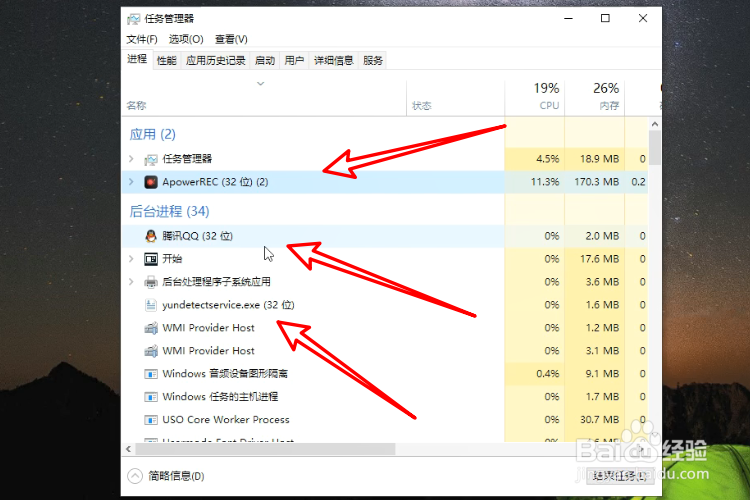Viewport: 750px width, 500px height.
Task: Click the 结束任务 button
Action: click(619, 476)
